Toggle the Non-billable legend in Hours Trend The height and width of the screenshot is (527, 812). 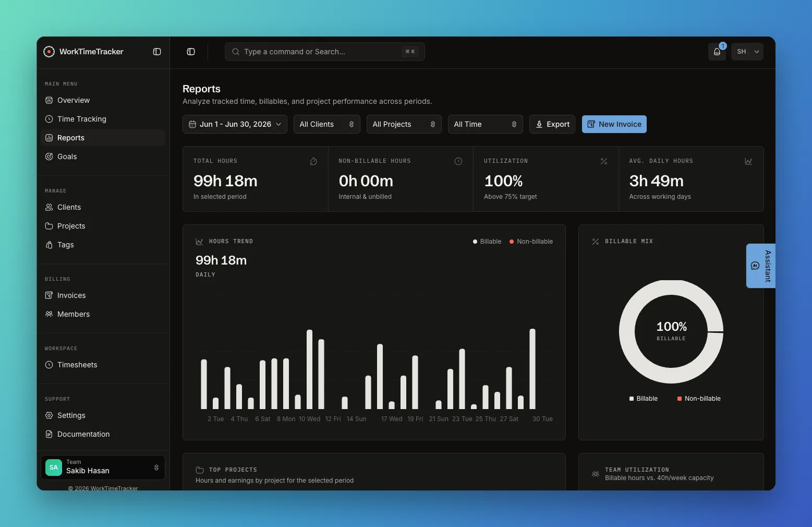531,242
